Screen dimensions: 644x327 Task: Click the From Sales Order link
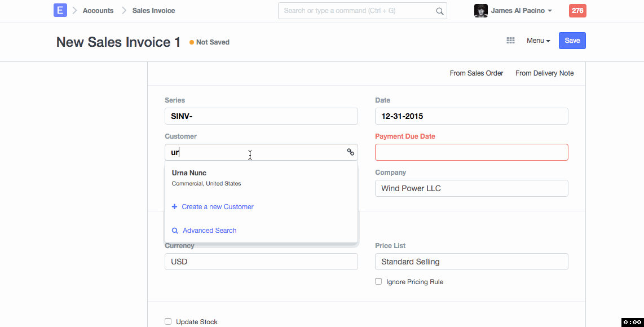point(476,73)
